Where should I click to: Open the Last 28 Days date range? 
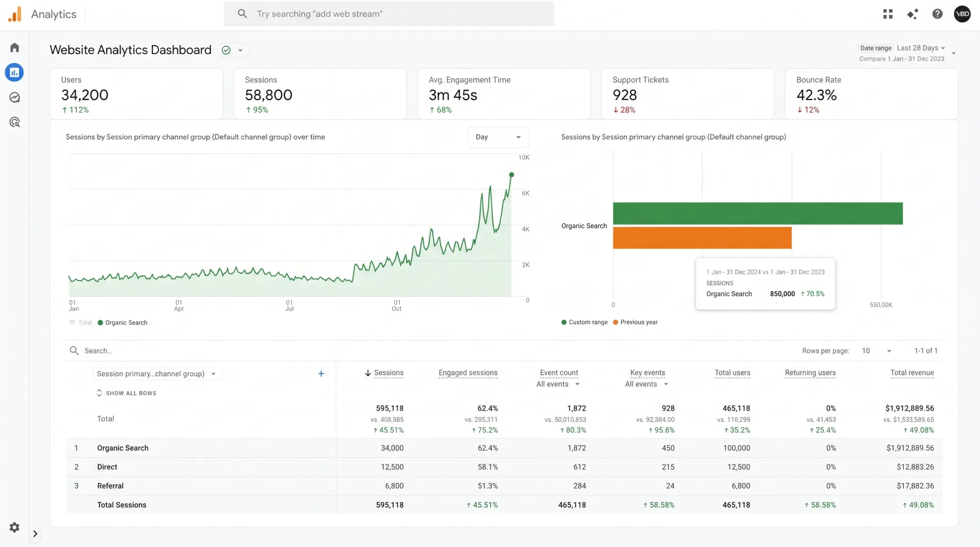coord(921,48)
